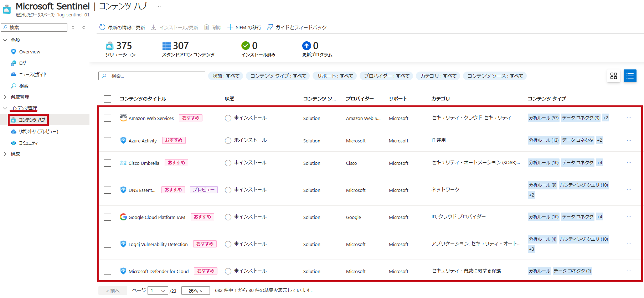Sort by カテゴリ column header
Viewport: 644px width, 298px height.
click(x=441, y=99)
